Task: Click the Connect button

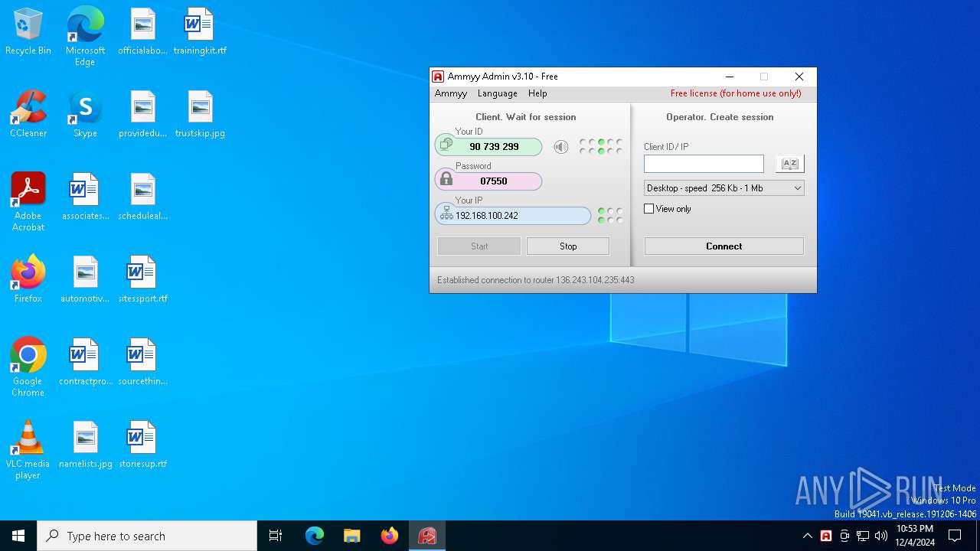Action: point(724,246)
